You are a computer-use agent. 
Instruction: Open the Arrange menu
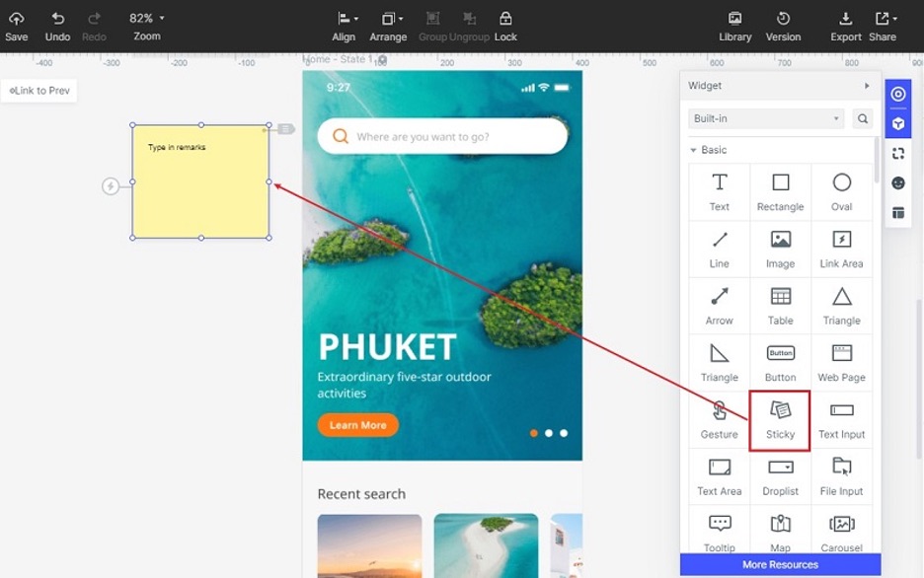tap(389, 26)
